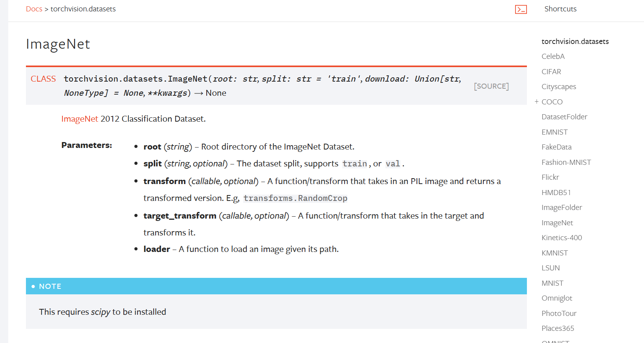Go to EMNIST in the sidebar
The image size is (644, 343).
click(554, 132)
